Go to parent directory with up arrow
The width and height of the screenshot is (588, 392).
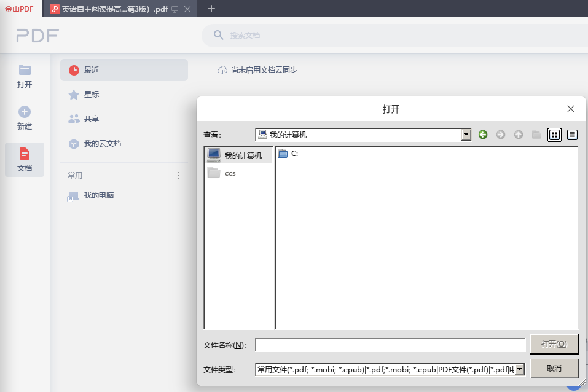click(519, 135)
